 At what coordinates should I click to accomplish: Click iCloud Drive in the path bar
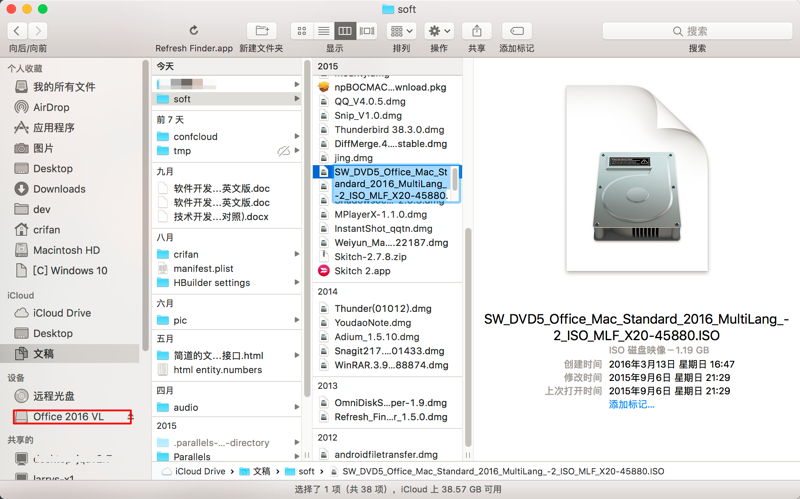coord(194,471)
